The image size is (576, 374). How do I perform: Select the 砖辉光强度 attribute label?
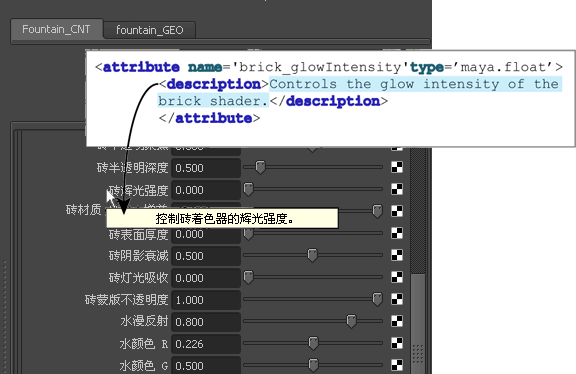tap(138, 190)
